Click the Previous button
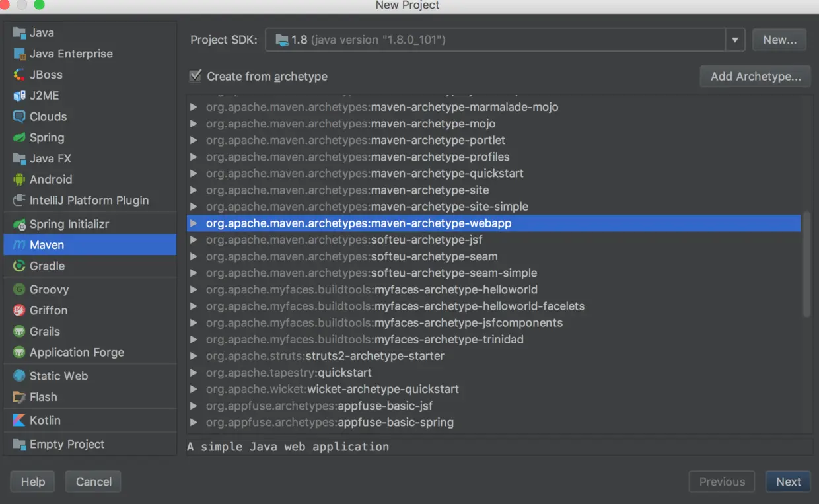 point(722,482)
